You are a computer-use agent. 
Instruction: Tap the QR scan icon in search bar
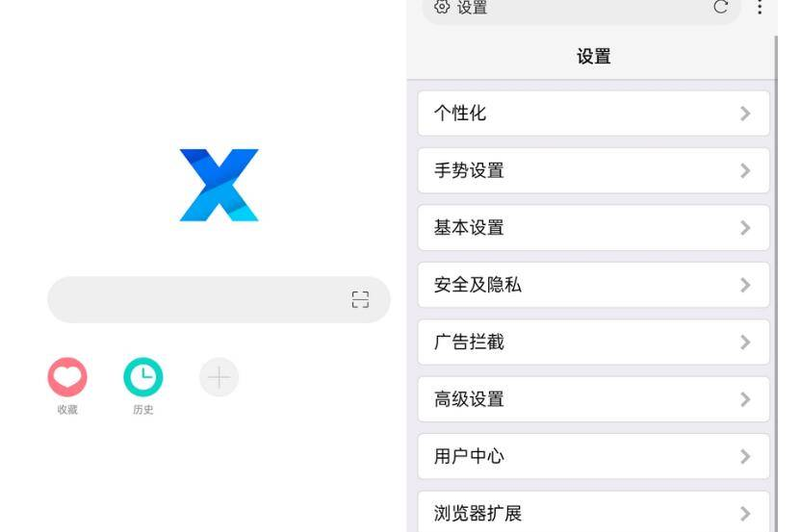click(360, 299)
